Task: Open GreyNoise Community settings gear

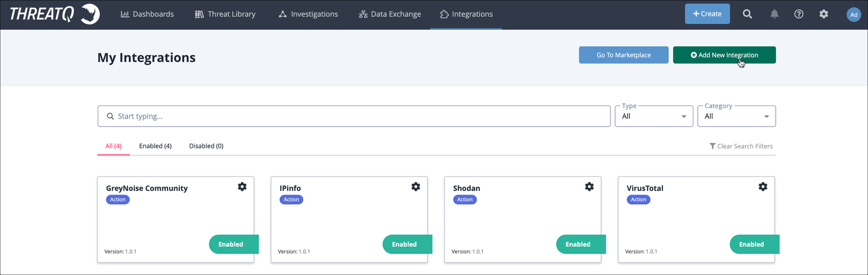Action: [x=242, y=186]
